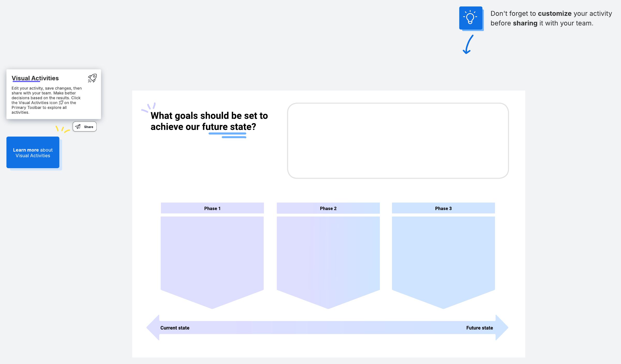621x364 pixels.
Task: Click the Future state label on arrow
Action: 479,328
